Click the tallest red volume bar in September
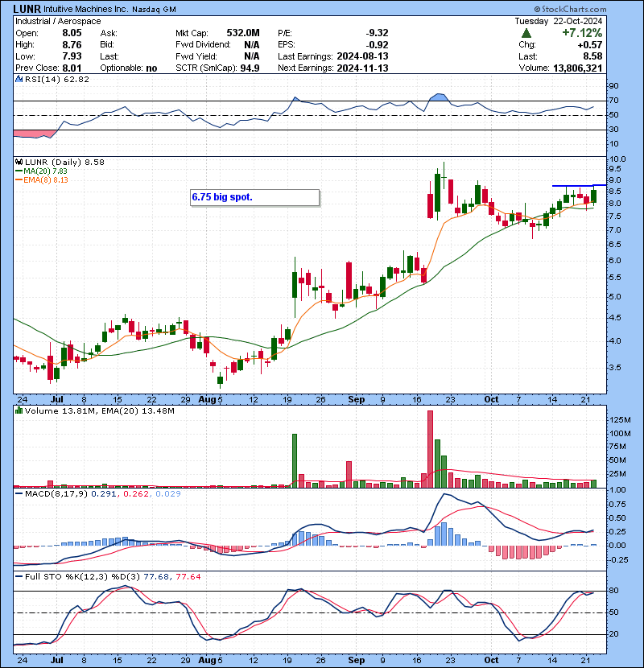 (x=430, y=449)
